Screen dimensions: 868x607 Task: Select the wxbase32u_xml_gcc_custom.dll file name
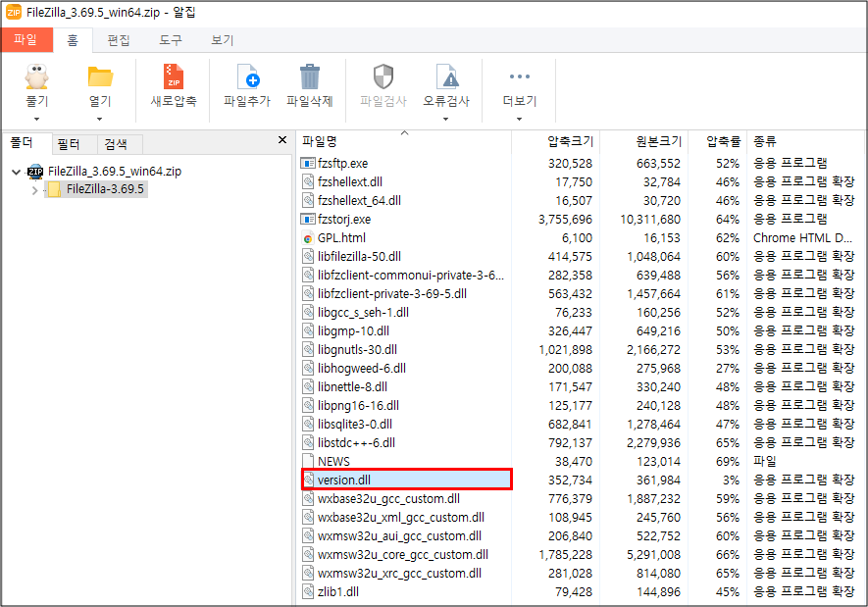401,518
